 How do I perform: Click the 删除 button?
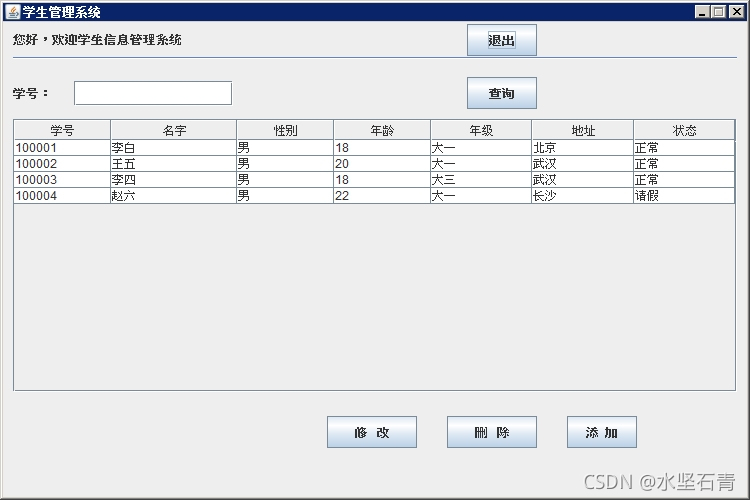pyautogui.click(x=492, y=432)
